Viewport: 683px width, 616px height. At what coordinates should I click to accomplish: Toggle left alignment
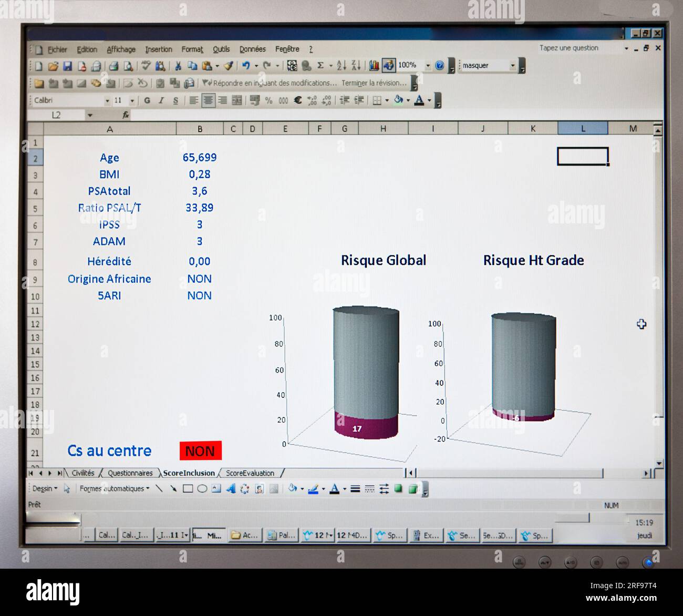[194, 100]
